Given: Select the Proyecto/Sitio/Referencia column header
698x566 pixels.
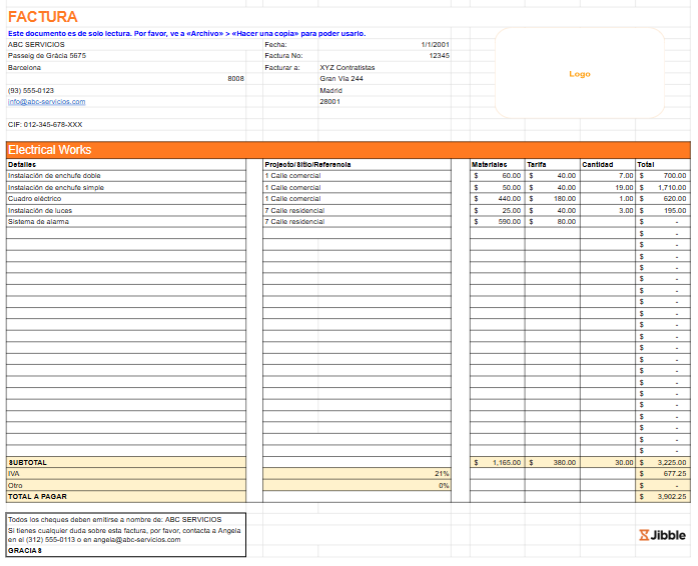Looking at the screenshot, I should point(308,164).
